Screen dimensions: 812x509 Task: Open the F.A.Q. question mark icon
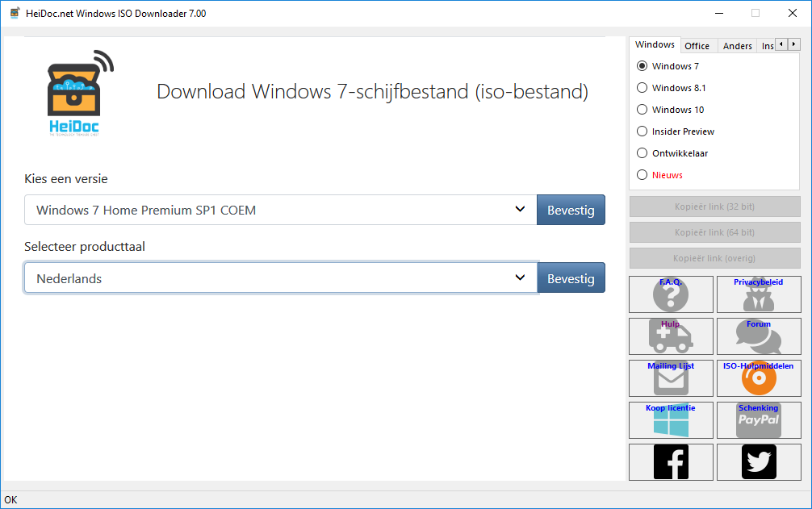point(671,294)
